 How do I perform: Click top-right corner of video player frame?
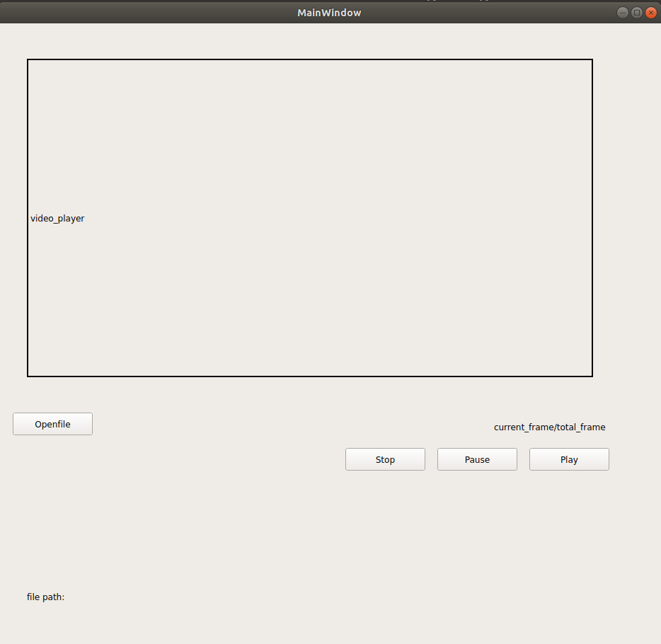click(x=592, y=60)
